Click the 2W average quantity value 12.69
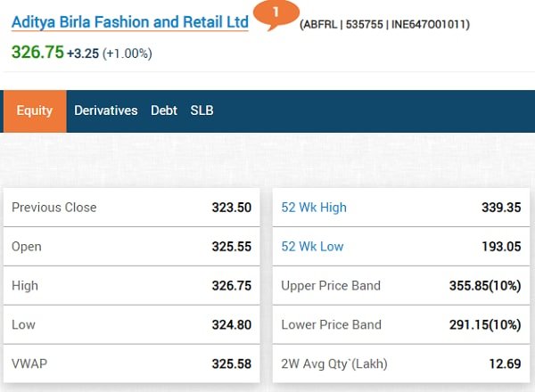 [x=505, y=363]
